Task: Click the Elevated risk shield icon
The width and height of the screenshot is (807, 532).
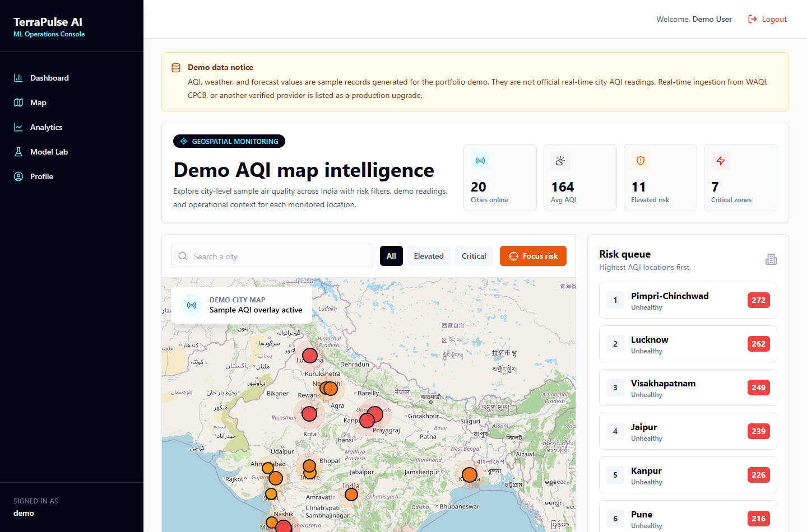Action: pyautogui.click(x=641, y=161)
